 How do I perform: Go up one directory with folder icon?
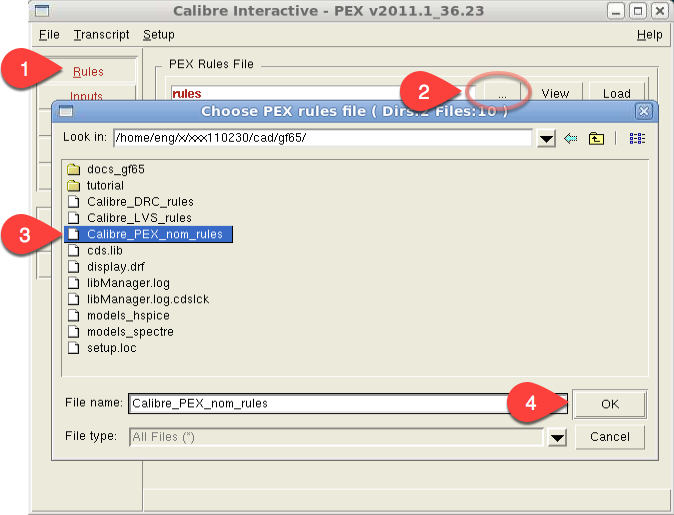(x=597, y=139)
